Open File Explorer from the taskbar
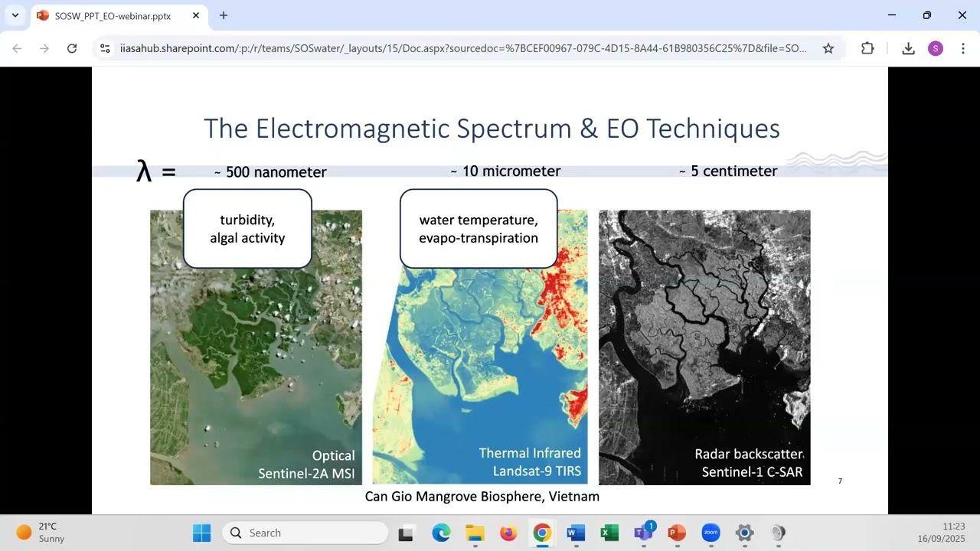 pos(475,533)
